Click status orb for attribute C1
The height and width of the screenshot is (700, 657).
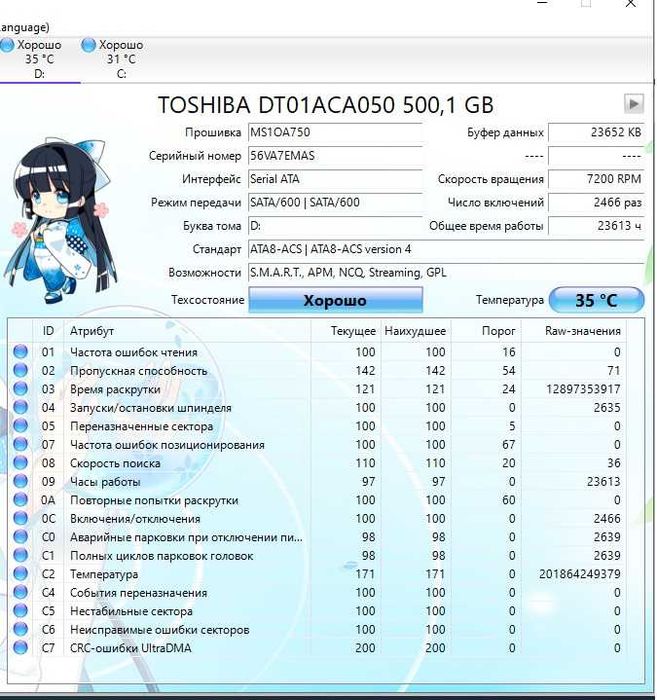point(20,555)
